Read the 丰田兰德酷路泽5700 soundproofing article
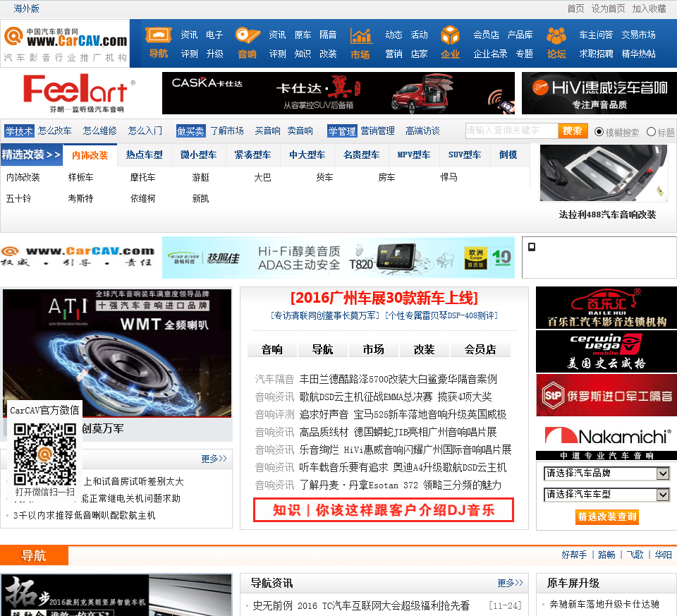Viewport: 677px width, 616px height. point(398,380)
